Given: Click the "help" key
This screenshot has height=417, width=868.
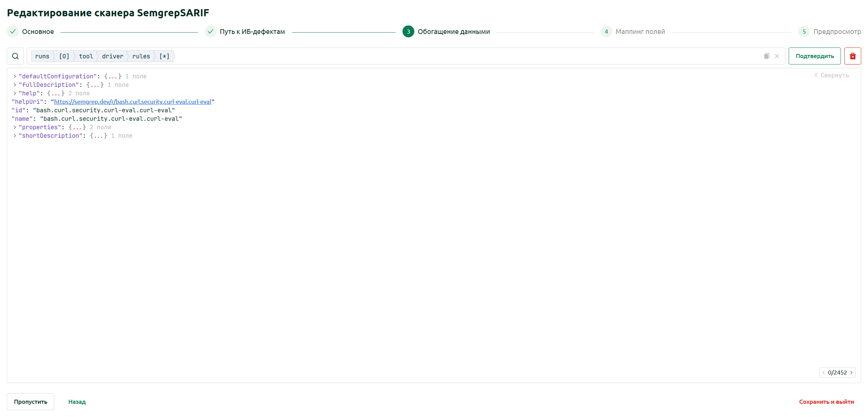Looking at the screenshot, I should pyautogui.click(x=29, y=93).
